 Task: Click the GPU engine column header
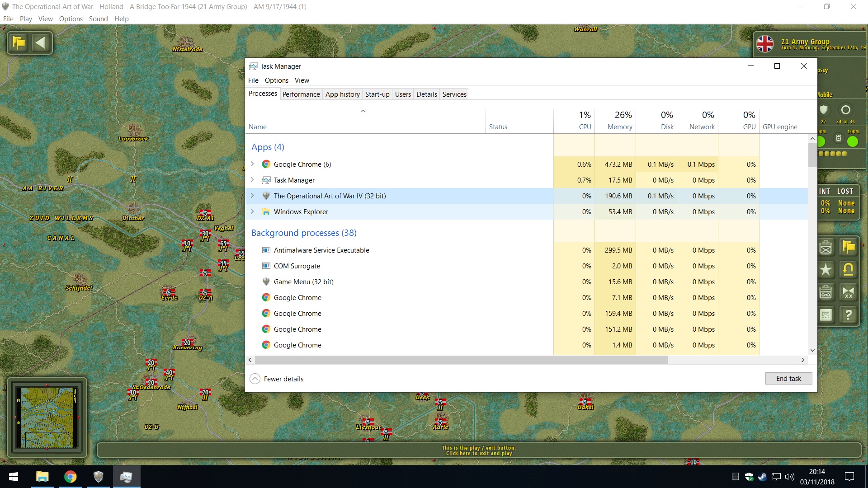click(783, 121)
